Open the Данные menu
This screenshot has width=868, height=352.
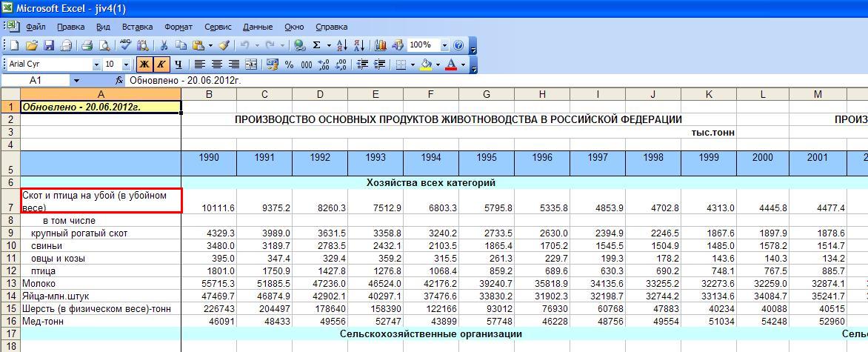coord(258,27)
